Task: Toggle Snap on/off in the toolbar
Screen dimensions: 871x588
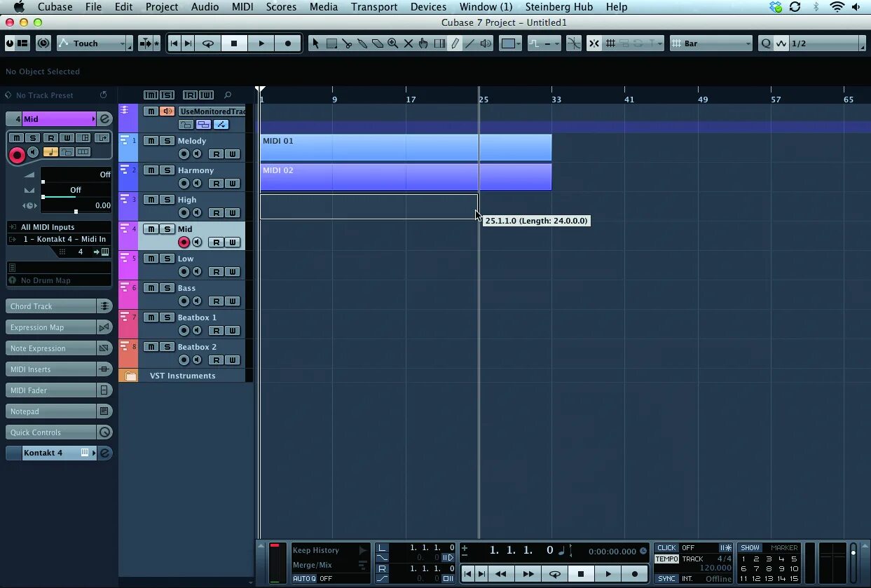Action: (x=594, y=43)
